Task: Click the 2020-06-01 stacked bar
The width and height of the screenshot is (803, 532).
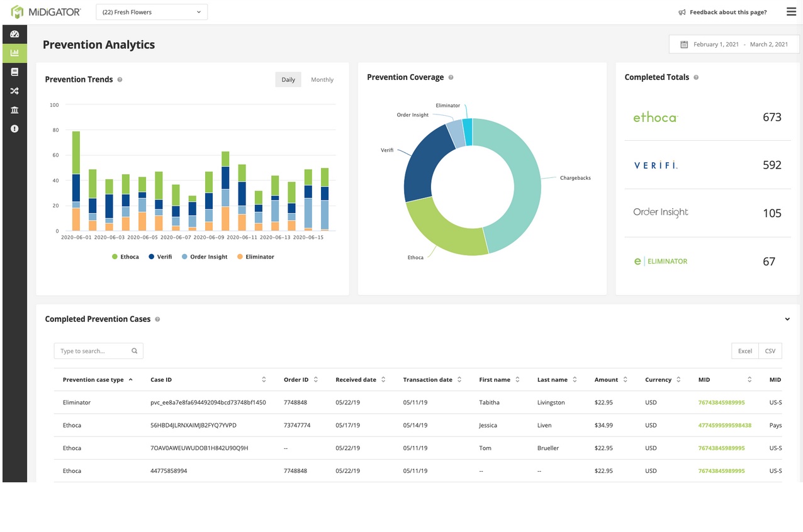Action: [x=76, y=181]
